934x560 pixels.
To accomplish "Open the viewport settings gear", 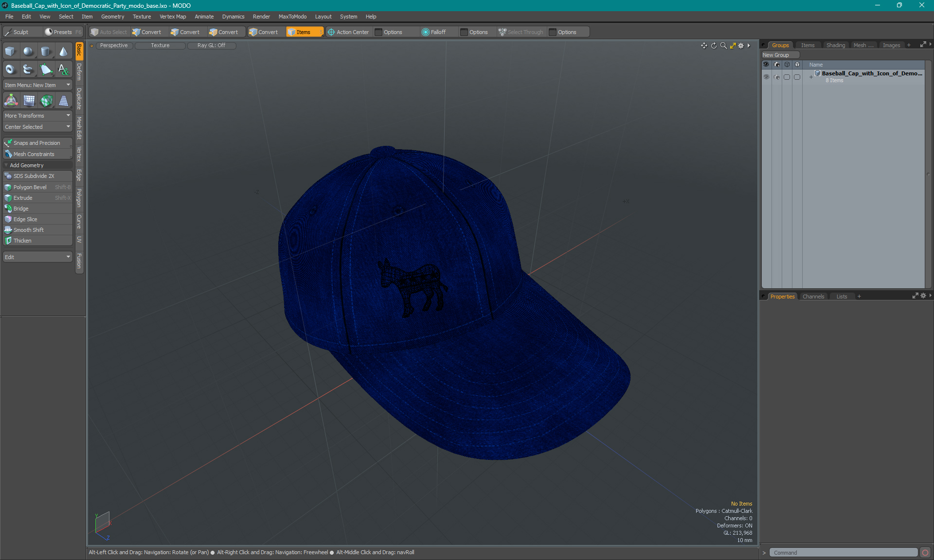I will point(741,45).
